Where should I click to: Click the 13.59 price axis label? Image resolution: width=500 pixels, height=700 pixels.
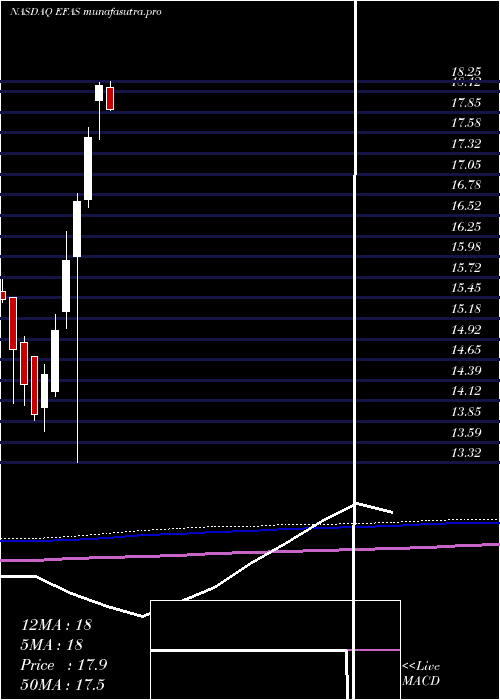point(466,433)
